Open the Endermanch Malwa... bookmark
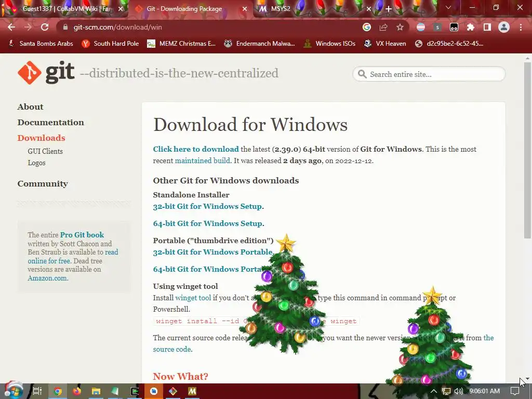The width and height of the screenshot is (532, 399). pos(260,44)
